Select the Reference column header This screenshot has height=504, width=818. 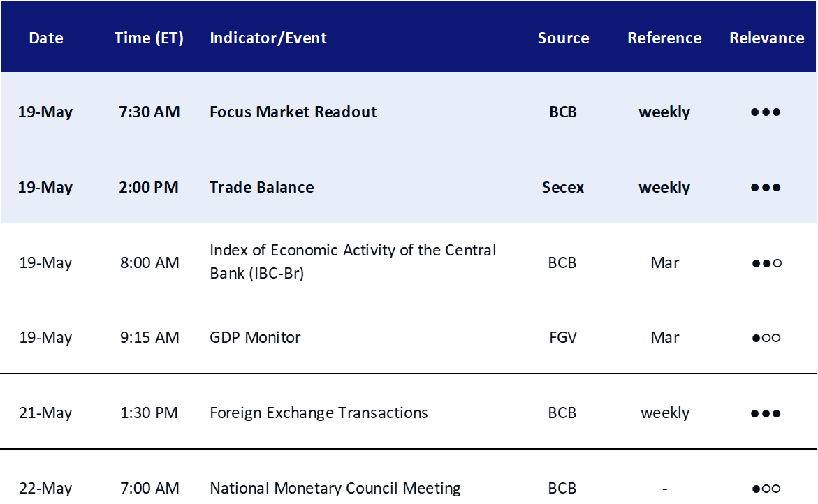point(664,38)
